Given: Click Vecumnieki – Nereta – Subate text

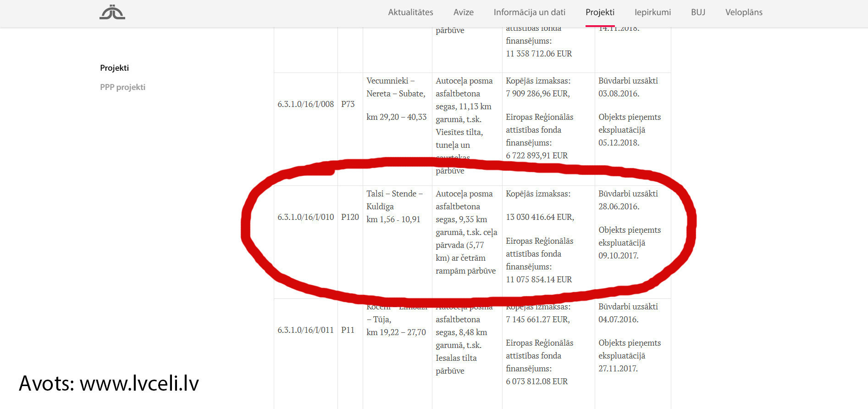Looking at the screenshot, I should (x=396, y=87).
